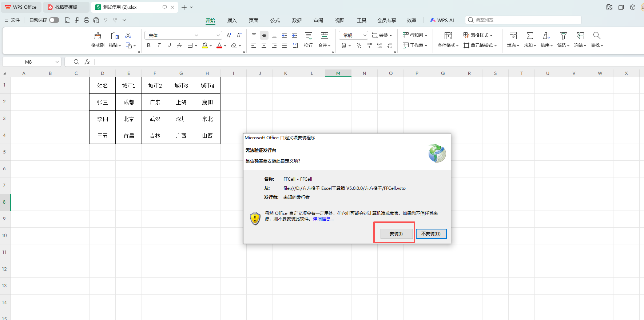Click the WPS AI button

442,20
